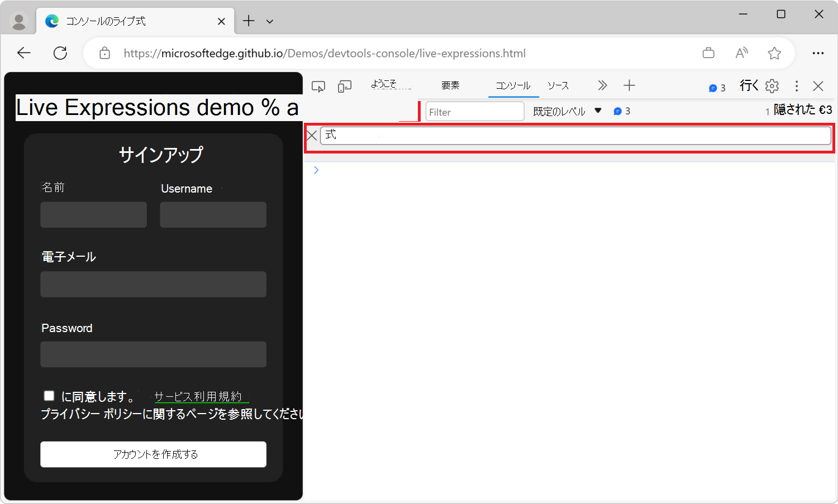This screenshot has height=504, width=838.
Task: Open DevTools settings gear
Action: (772, 86)
